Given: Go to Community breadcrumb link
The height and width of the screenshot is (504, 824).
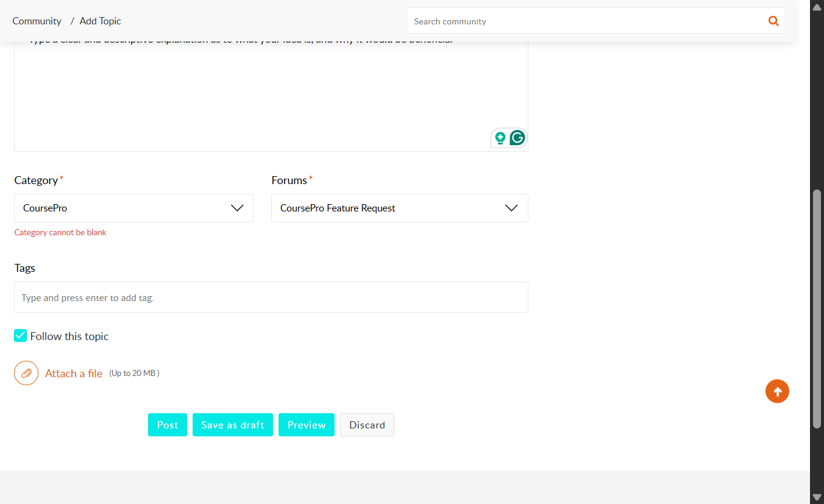Looking at the screenshot, I should click(37, 21).
